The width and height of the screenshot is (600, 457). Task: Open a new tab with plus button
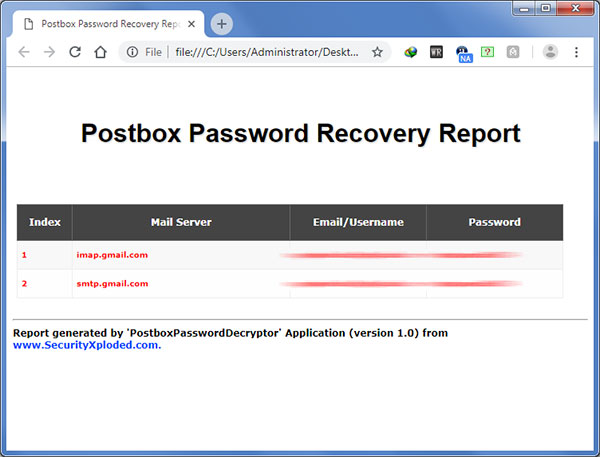221,23
